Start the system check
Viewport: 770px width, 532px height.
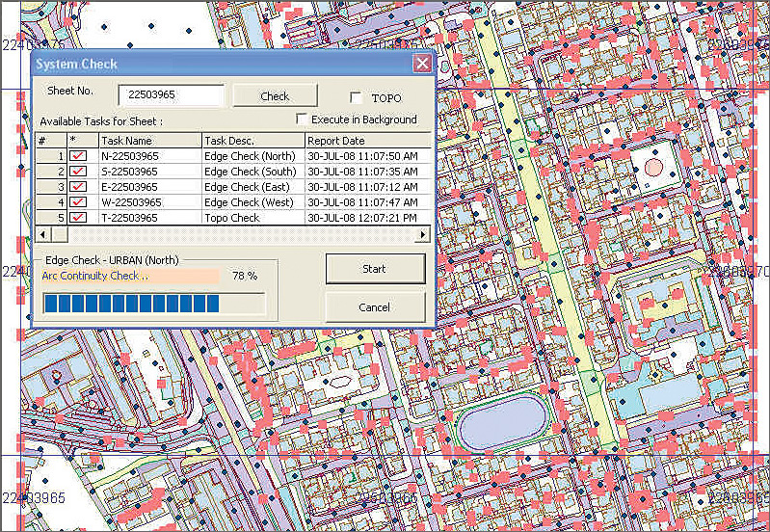(x=375, y=269)
